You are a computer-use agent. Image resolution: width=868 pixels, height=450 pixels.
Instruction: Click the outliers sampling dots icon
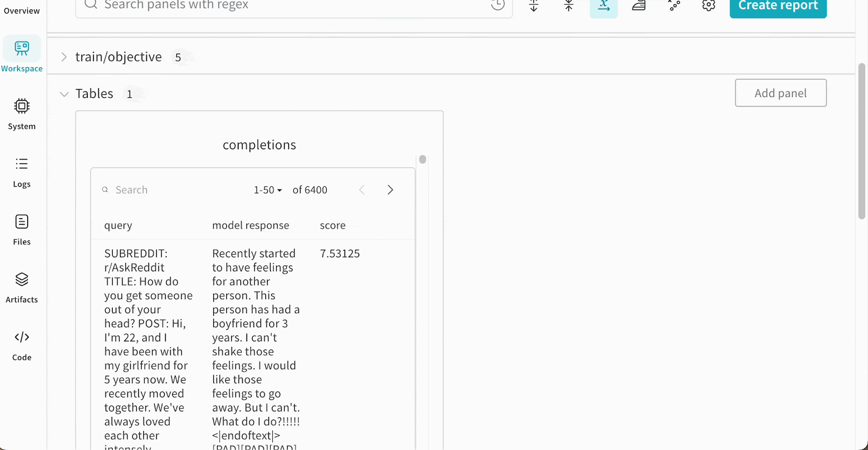click(674, 5)
